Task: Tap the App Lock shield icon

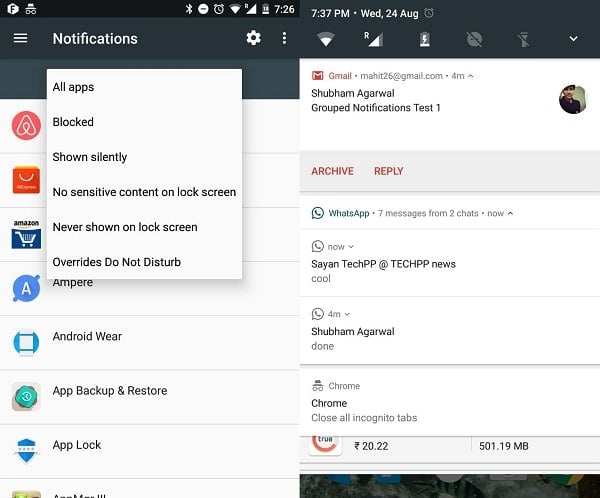Action: pyautogui.click(x=26, y=451)
